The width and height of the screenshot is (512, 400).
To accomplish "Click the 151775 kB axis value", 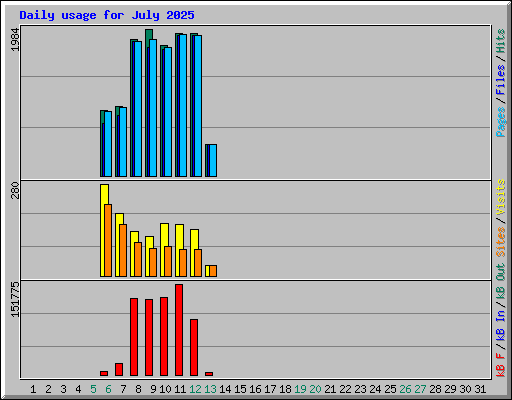I will pos(15,299).
